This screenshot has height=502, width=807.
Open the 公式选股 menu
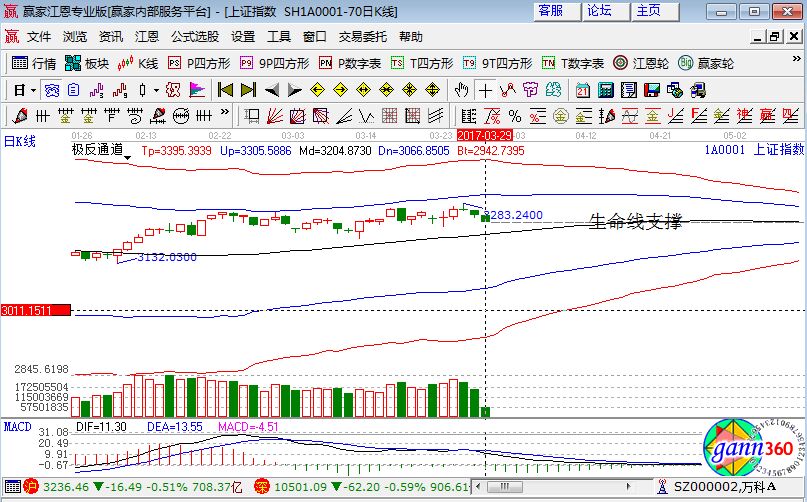click(x=194, y=36)
